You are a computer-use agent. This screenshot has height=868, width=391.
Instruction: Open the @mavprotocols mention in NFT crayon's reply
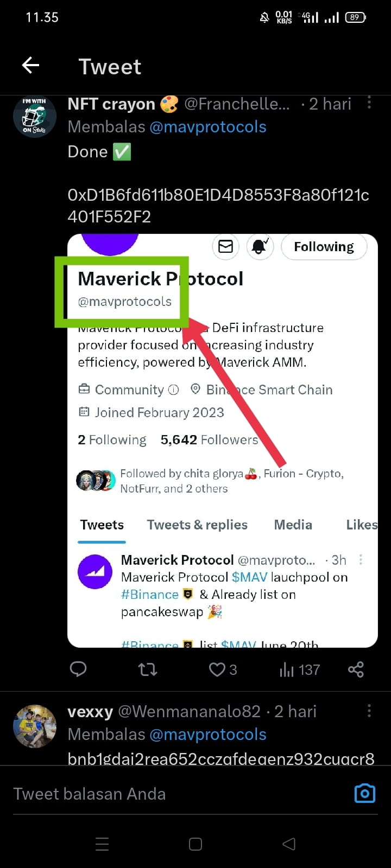click(x=207, y=127)
